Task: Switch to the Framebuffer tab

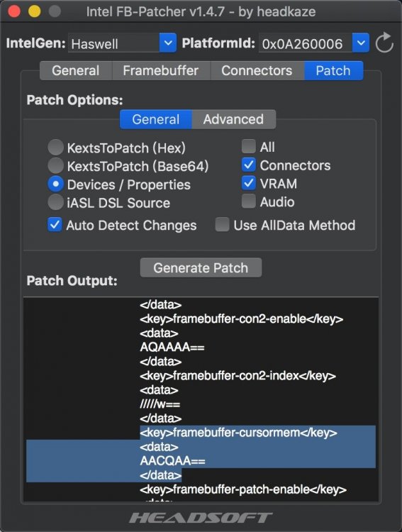Action: [161, 70]
